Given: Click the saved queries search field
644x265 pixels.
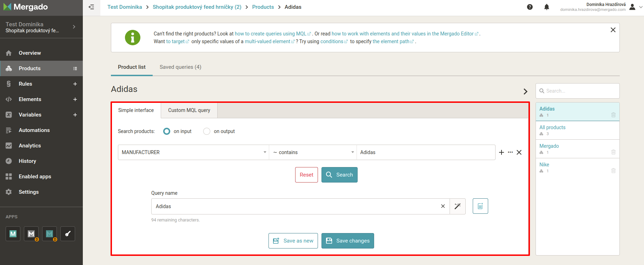Looking at the screenshot, I should click(x=577, y=91).
